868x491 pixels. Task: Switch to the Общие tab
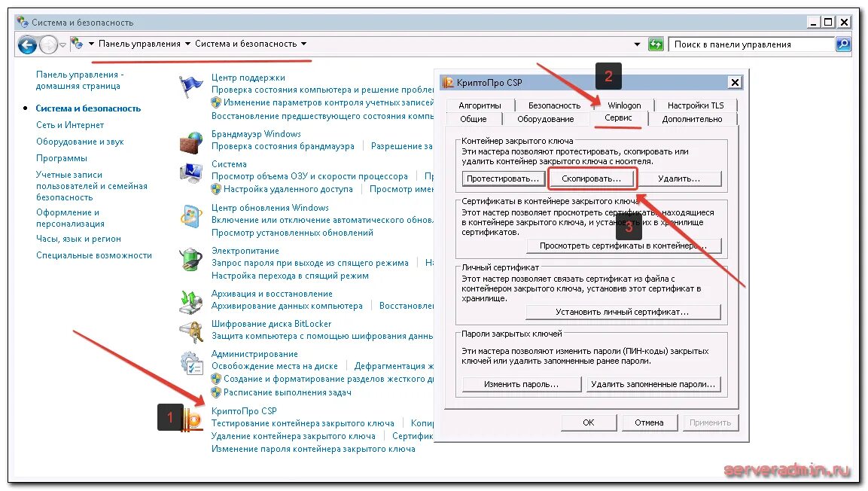pyautogui.click(x=474, y=119)
